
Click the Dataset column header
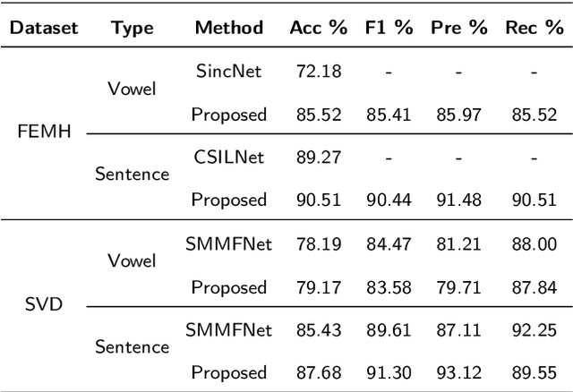[45, 28]
